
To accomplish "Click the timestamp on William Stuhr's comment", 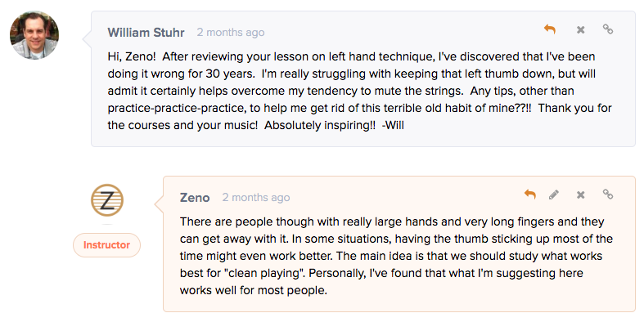I will (231, 33).
